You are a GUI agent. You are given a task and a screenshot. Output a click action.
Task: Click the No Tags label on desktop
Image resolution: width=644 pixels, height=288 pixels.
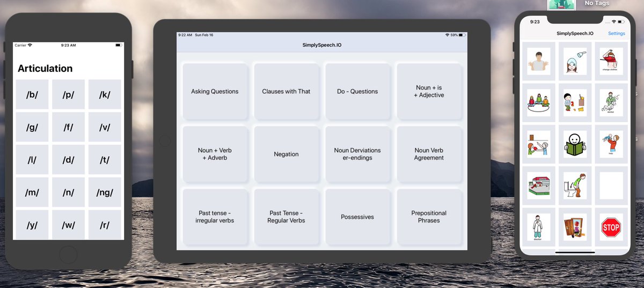click(597, 3)
